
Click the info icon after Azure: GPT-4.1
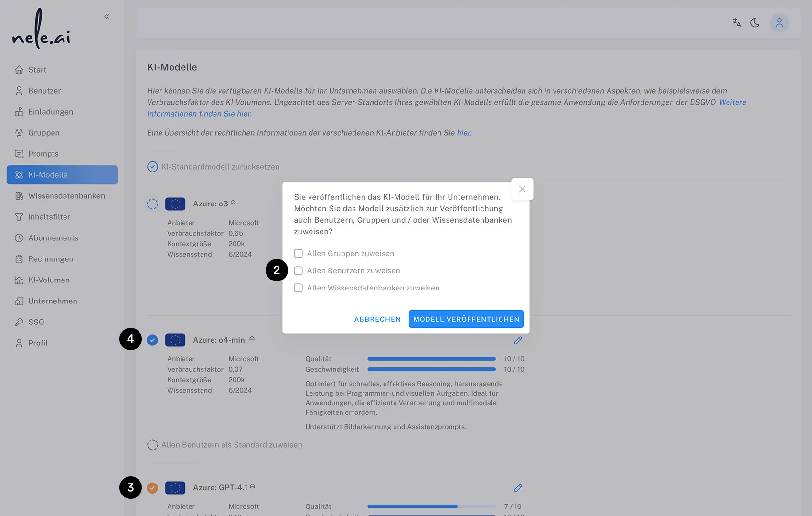coord(252,486)
